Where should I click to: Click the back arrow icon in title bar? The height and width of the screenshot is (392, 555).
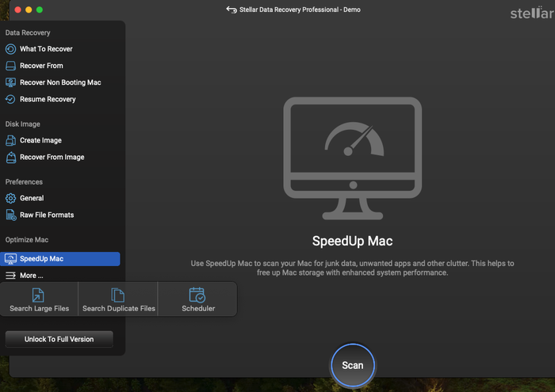[x=232, y=10]
